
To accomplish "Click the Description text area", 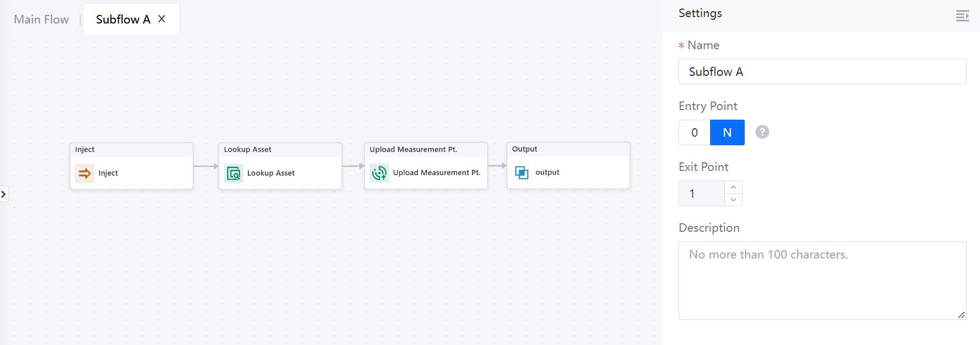I will (822, 280).
